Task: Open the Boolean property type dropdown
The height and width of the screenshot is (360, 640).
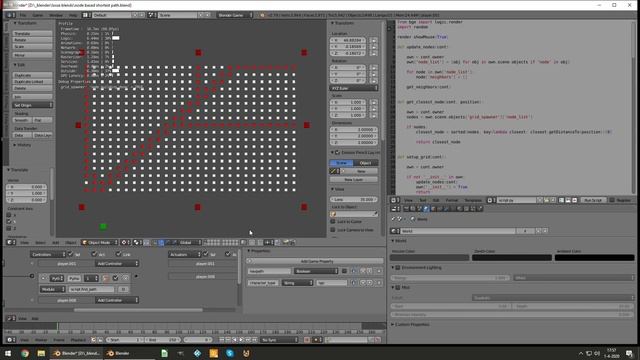Action: pos(316,271)
